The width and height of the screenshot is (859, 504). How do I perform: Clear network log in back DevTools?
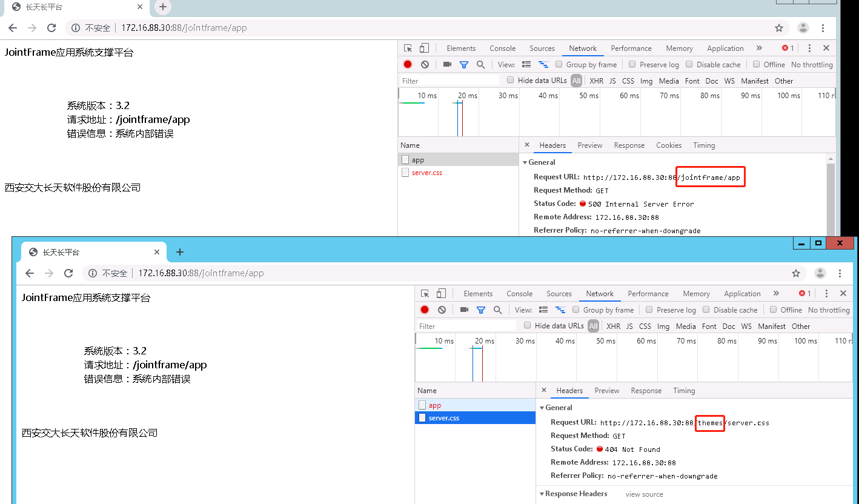coord(425,64)
